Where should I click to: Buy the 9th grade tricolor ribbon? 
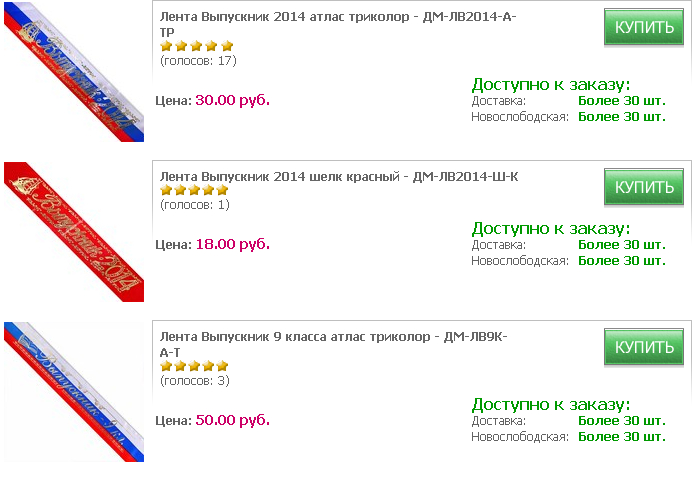[x=644, y=347]
